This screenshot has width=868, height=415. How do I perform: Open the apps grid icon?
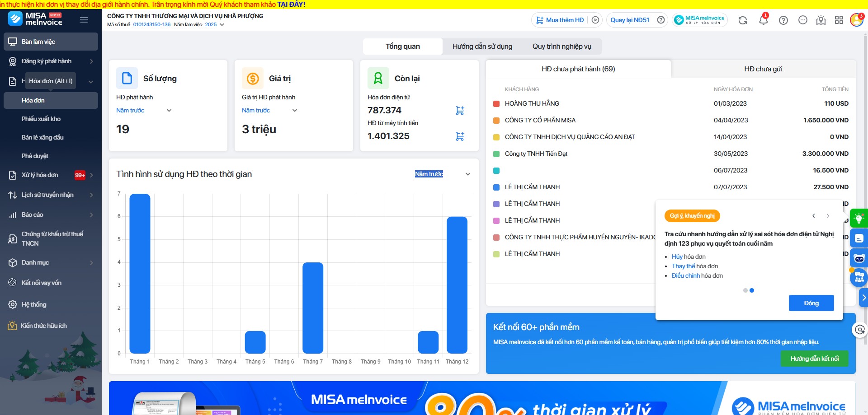click(x=839, y=20)
